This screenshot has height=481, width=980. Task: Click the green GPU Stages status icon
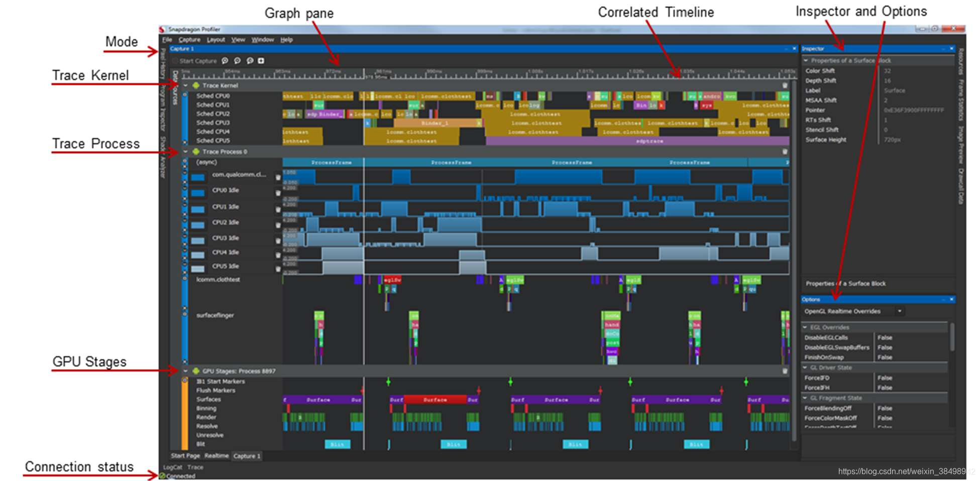coord(196,371)
